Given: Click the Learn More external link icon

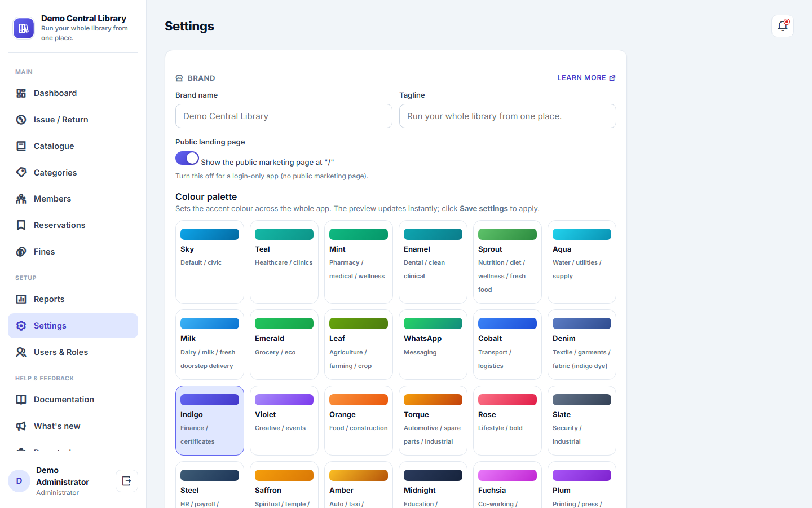Looking at the screenshot, I should 612,78.
